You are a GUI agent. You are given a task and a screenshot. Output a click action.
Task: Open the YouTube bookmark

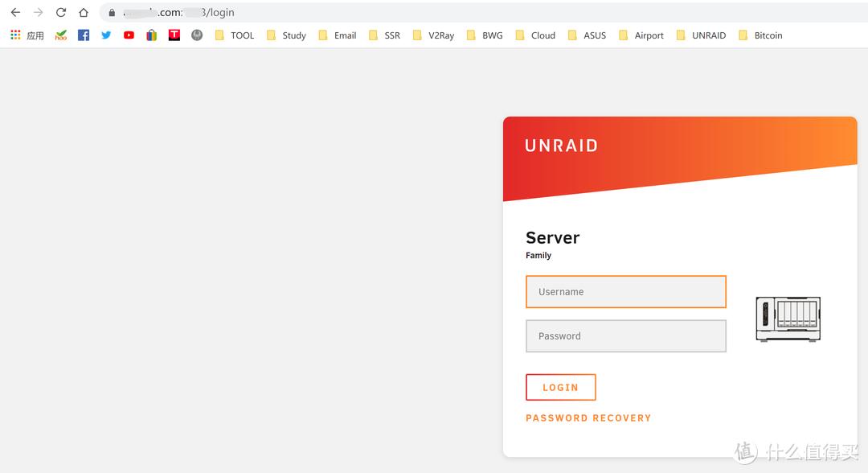pos(129,35)
